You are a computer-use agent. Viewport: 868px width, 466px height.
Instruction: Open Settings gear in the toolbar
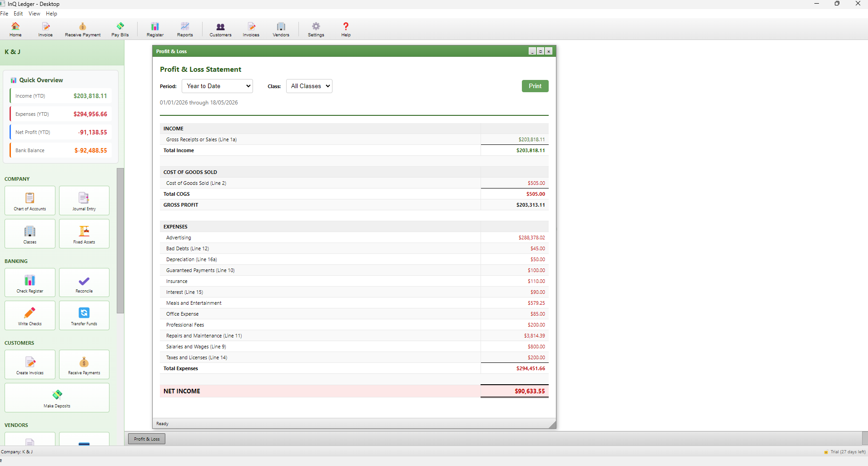316,30
